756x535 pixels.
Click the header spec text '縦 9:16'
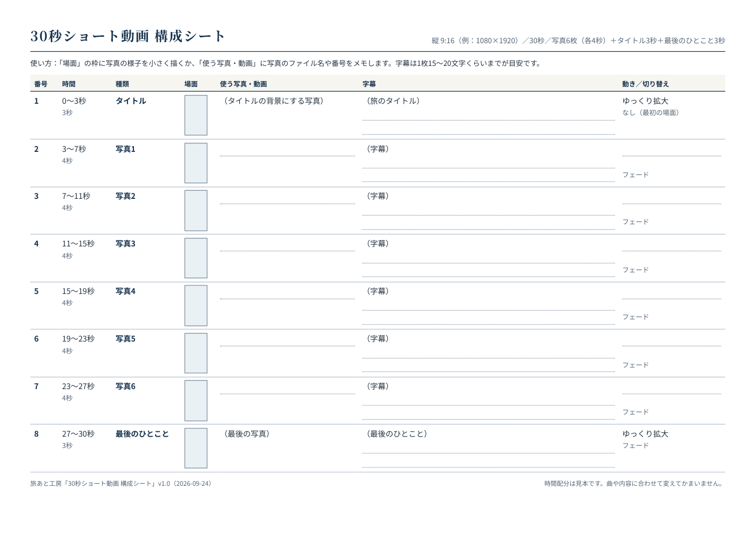(578, 41)
